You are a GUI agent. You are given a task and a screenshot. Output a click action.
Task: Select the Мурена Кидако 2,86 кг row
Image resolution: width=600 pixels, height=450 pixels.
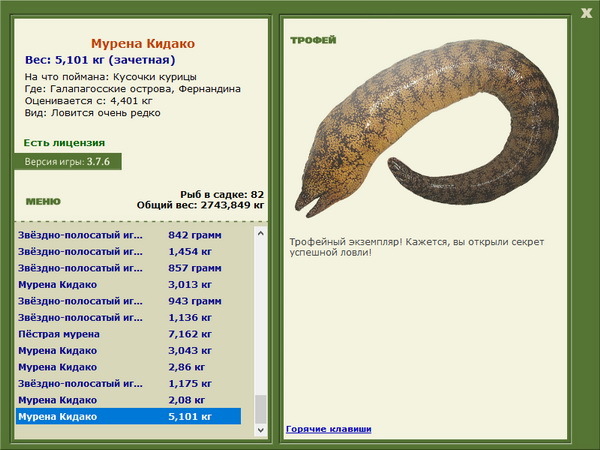coord(129,367)
